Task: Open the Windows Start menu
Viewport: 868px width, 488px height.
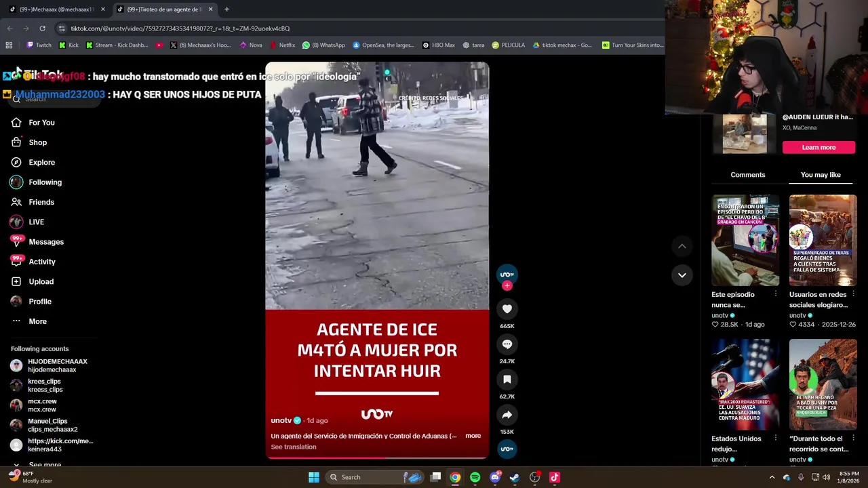Action: (314, 477)
